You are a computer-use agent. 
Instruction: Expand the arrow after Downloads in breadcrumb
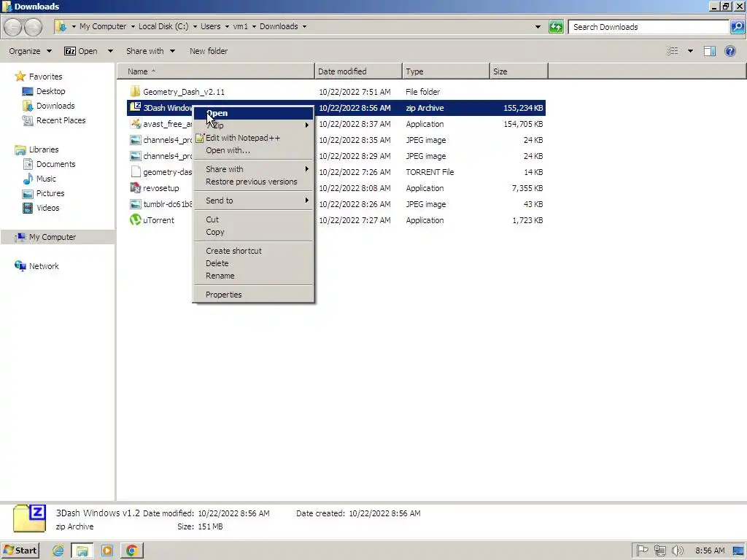pyautogui.click(x=304, y=27)
